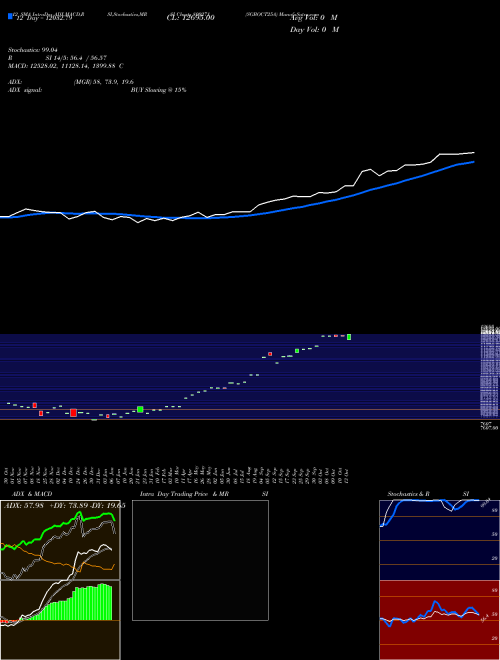Click the latest green candle at chart top

coord(349,337)
